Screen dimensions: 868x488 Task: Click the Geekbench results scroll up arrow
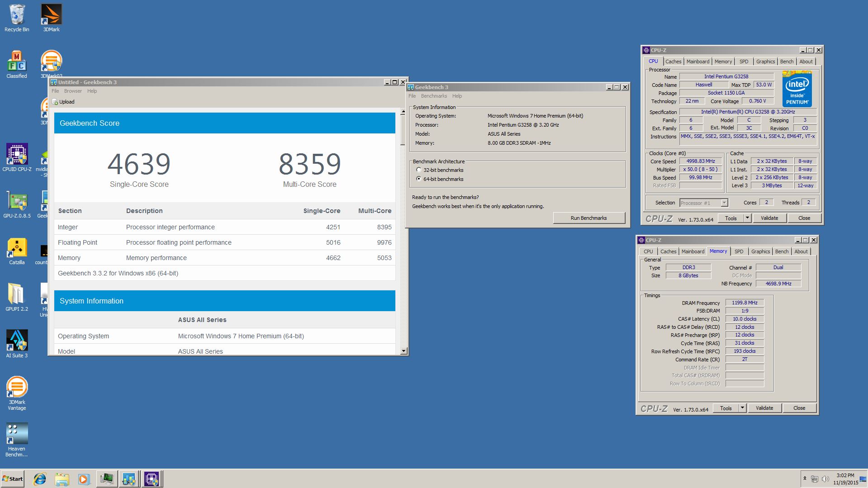point(403,111)
